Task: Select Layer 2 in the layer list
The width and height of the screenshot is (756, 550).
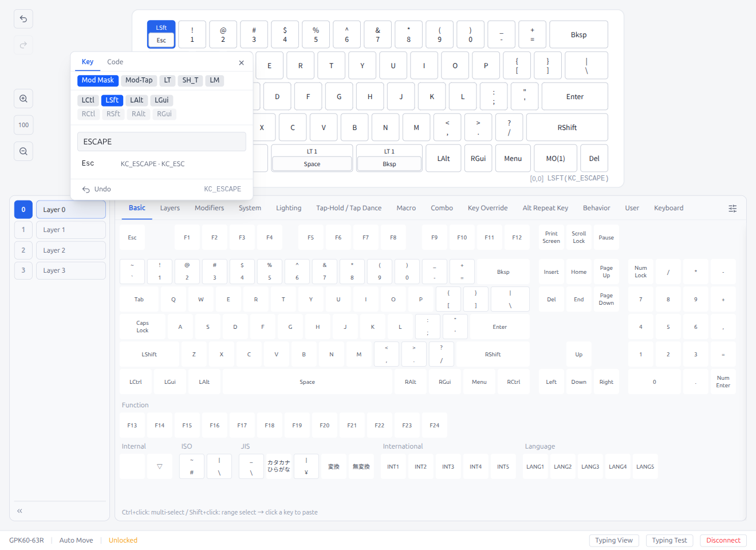Action: [x=70, y=250]
